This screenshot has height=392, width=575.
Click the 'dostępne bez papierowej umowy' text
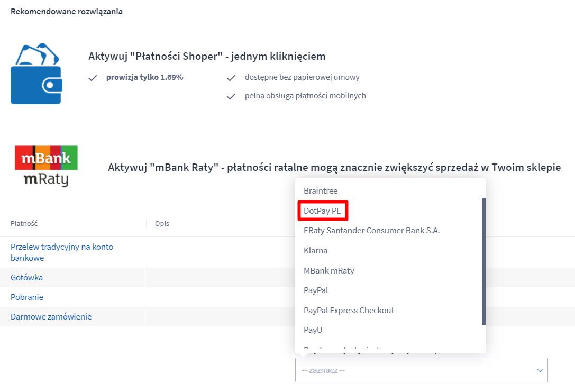pos(302,77)
